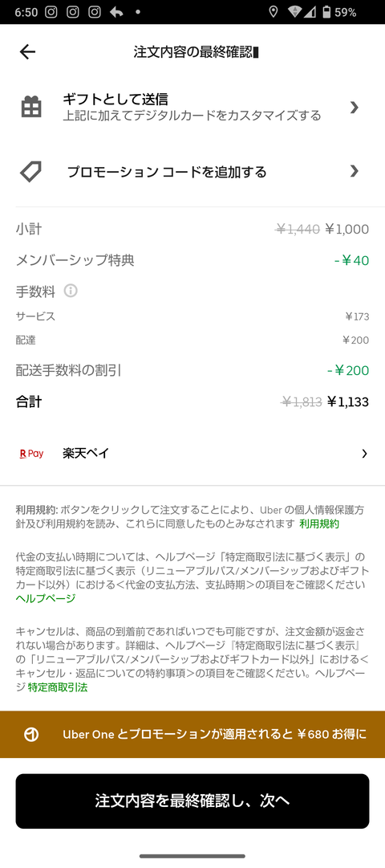Expand the ギフトとして送信 chevron

pos(355,108)
